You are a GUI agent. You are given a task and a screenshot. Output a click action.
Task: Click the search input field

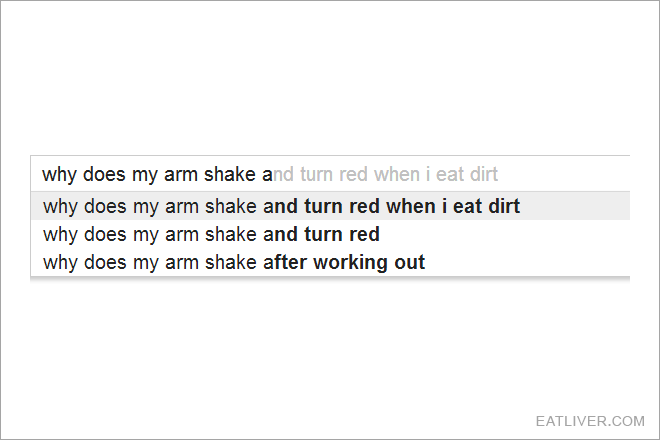[x=330, y=174]
